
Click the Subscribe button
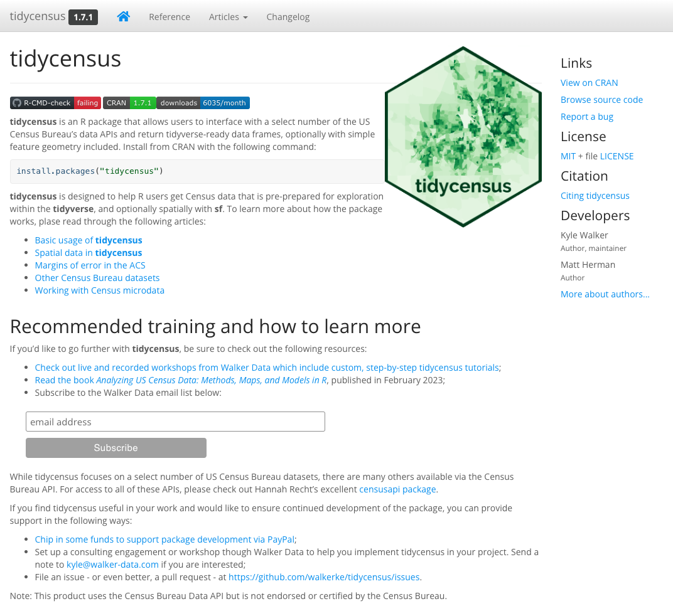coord(116,448)
